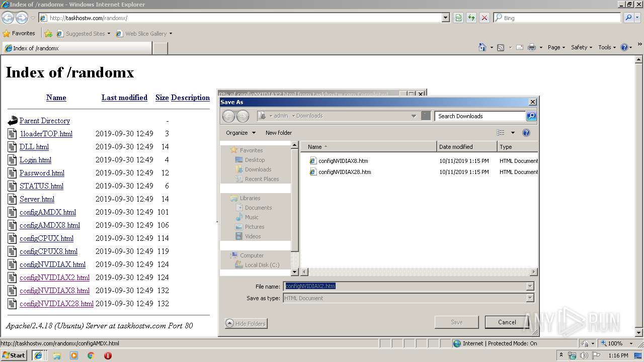This screenshot has width=644, height=362.
Task: Click the Bing search input box
Action: 557,18
